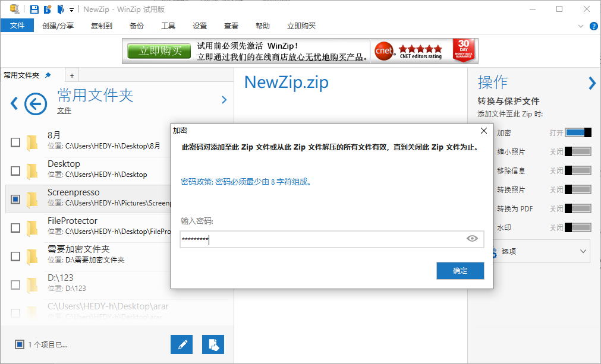The image size is (601, 364).
Task: Enable the 转换为 PDF toggle switch
Action: (x=578, y=208)
